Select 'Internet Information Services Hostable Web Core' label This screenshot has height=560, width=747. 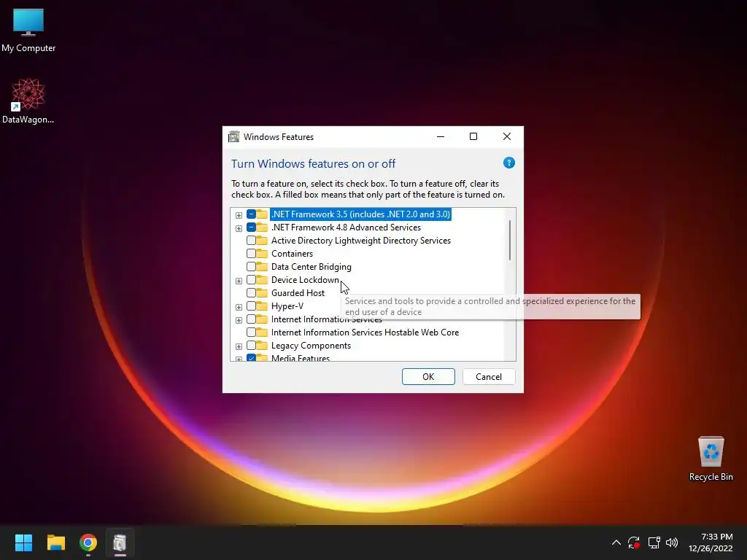(365, 332)
